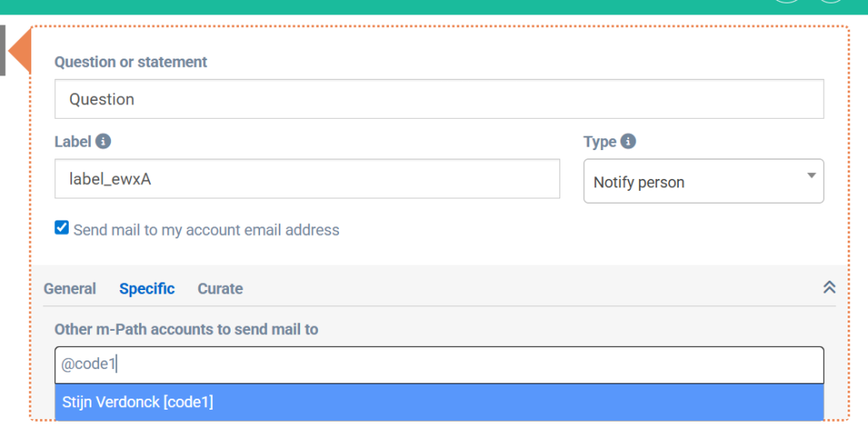Click the 'Type' field label text
Screen dimensions: 868x430
pos(599,142)
